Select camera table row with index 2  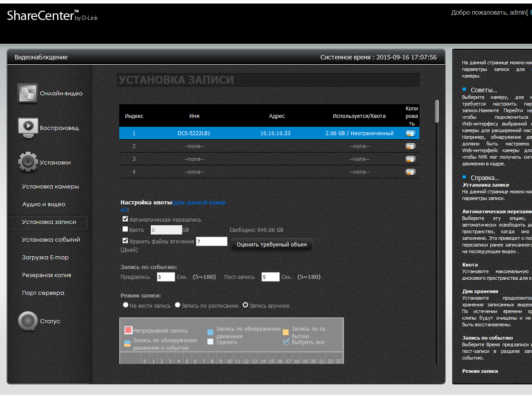[269, 146]
